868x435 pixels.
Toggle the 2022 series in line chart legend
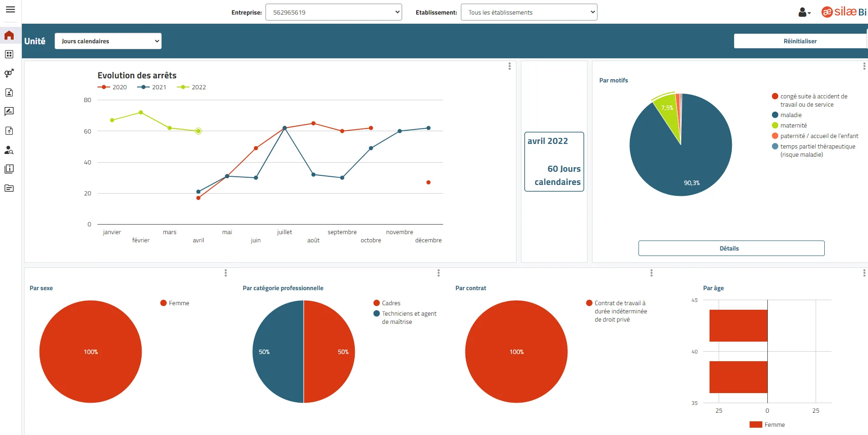point(192,87)
